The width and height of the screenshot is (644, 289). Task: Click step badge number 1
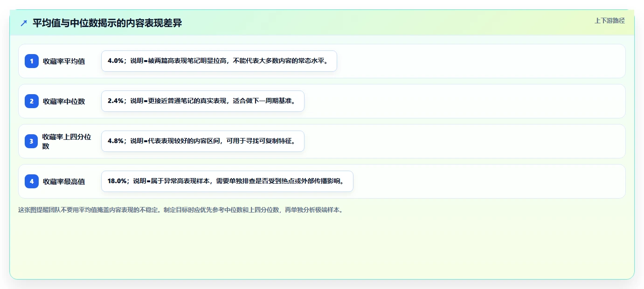pos(32,61)
